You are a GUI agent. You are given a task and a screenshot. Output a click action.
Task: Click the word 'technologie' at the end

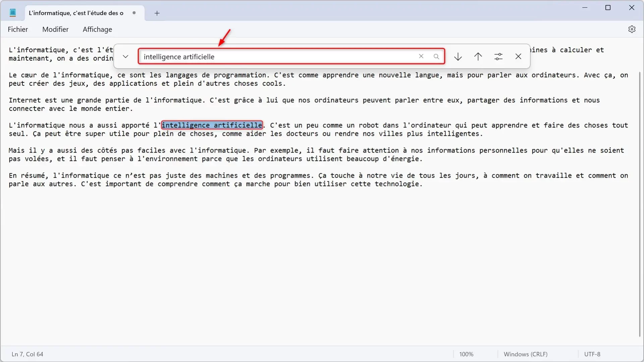point(397,184)
